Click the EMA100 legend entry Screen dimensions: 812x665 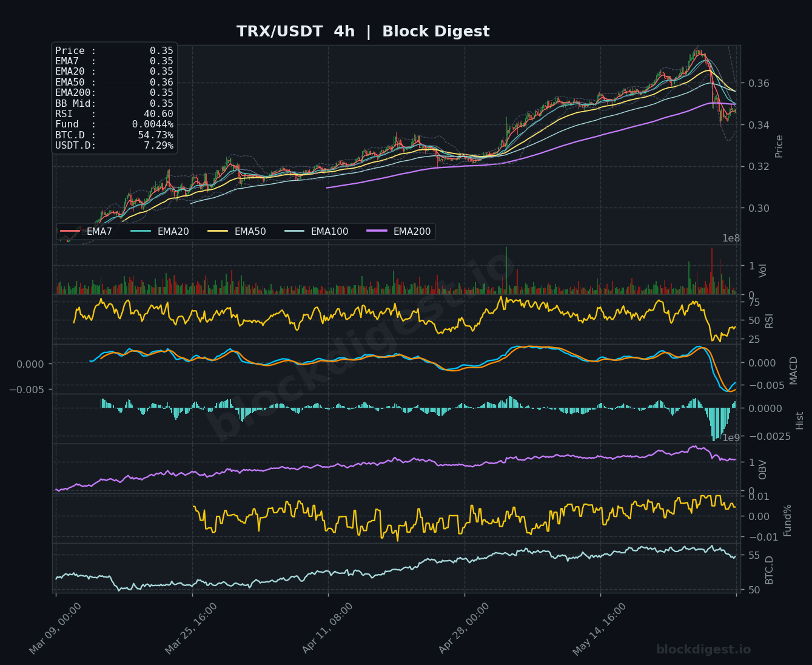tap(316, 231)
